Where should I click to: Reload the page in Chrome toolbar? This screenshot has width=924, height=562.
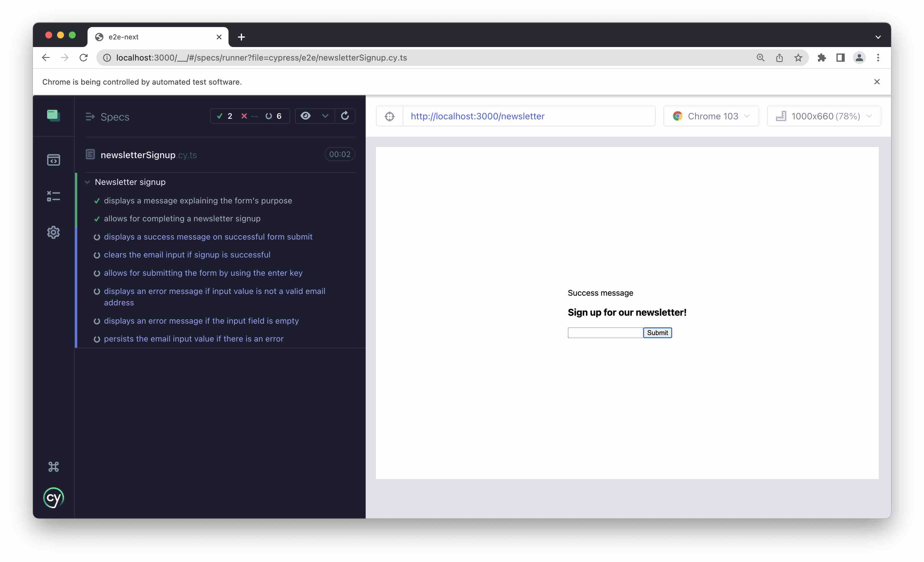coord(83,57)
